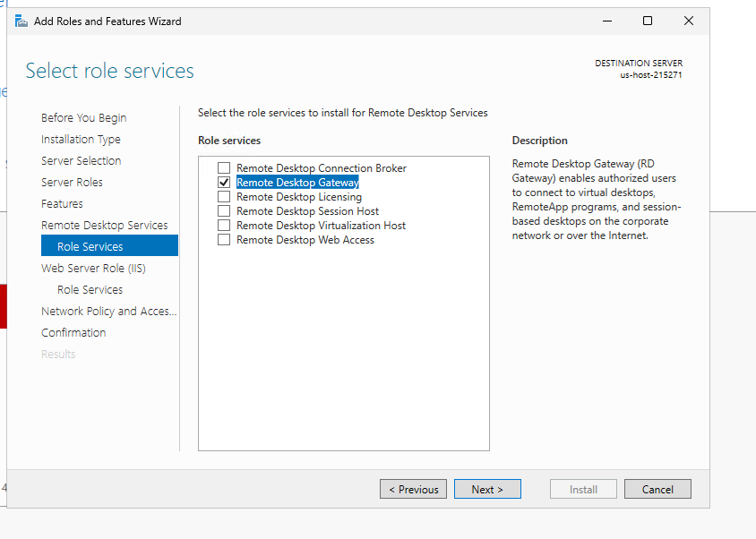Check Remote Desktop Connection Broker checkbox
The height and width of the screenshot is (539, 756).
click(224, 167)
